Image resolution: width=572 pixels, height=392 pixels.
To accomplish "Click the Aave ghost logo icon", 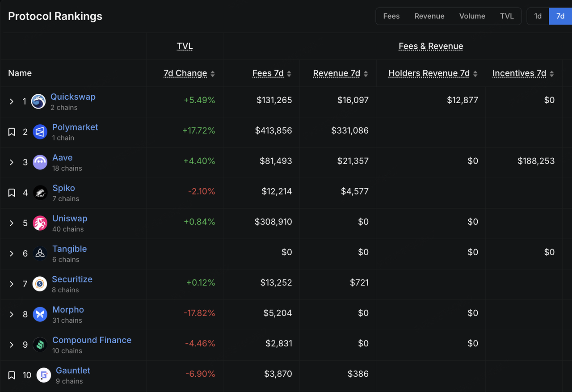I will [40, 162].
